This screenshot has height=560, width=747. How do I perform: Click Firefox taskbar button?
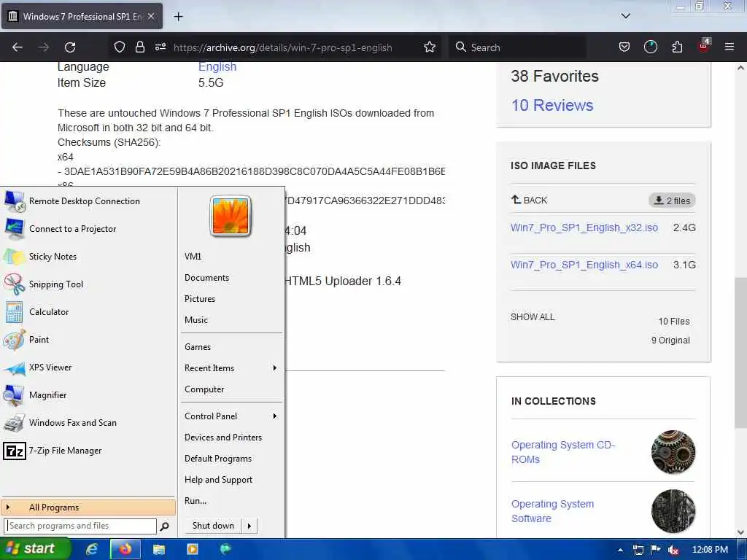[125, 549]
